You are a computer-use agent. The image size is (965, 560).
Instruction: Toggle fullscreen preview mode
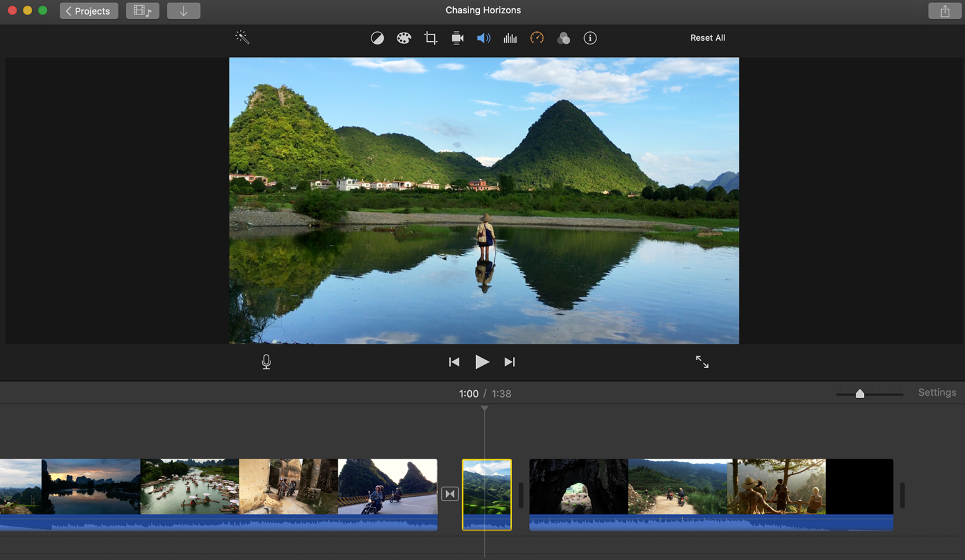pos(702,362)
